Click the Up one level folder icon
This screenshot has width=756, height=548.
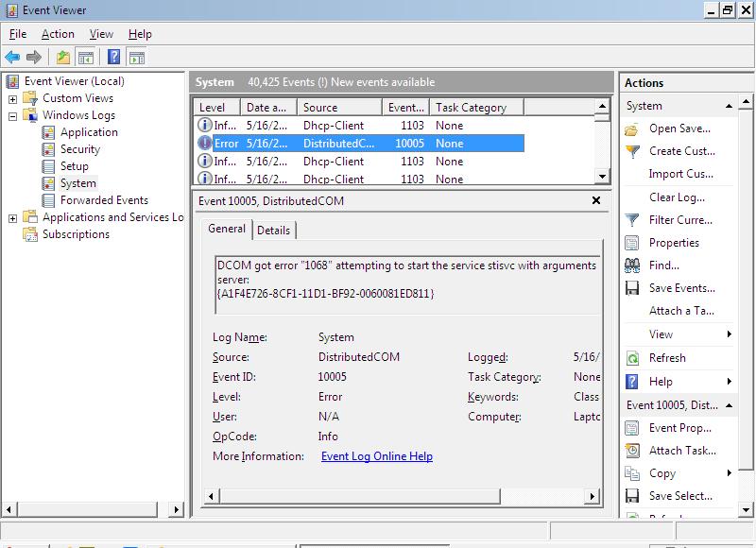click(63, 58)
